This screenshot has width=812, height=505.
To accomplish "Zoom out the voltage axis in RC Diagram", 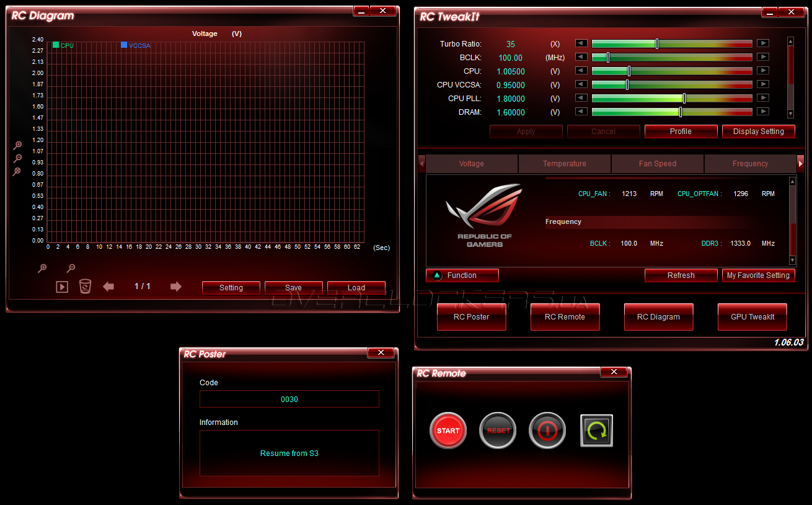I will pyautogui.click(x=18, y=158).
